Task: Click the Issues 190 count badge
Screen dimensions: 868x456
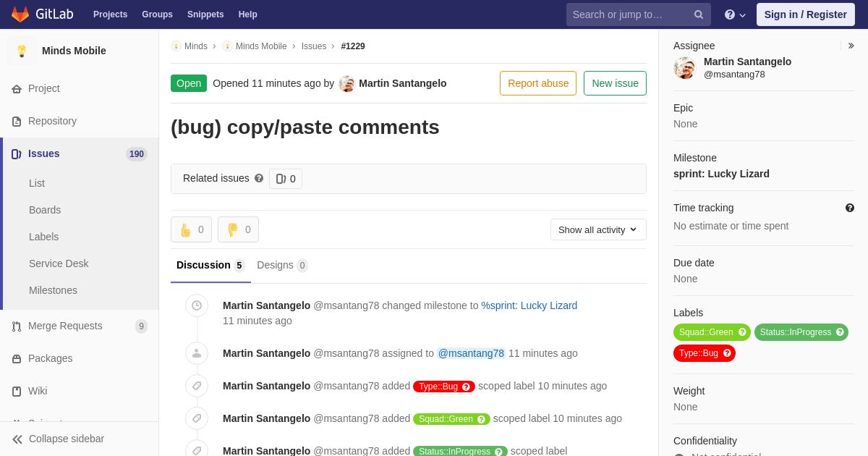Action: [x=137, y=153]
